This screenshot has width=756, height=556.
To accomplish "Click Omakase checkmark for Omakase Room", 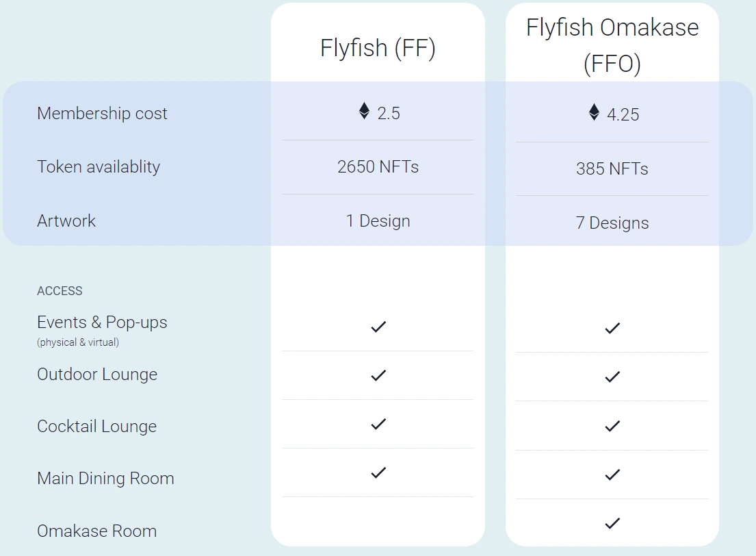I will [612, 523].
